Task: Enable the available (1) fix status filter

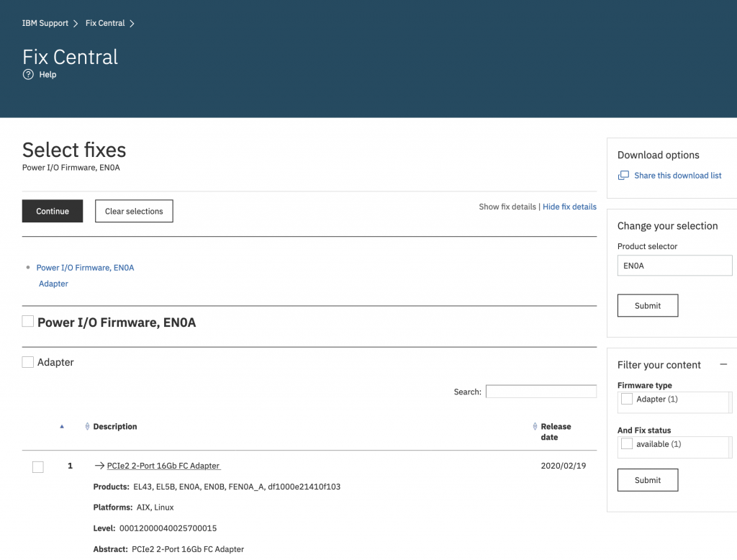Action: [627, 444]
